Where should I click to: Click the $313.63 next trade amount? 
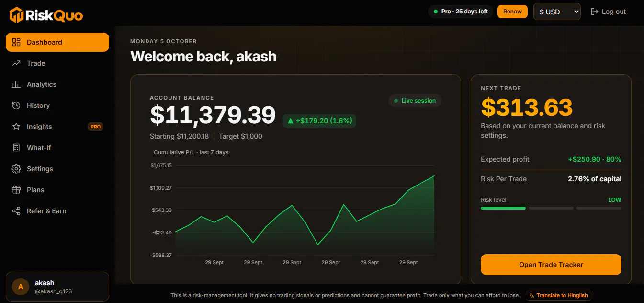pos(527,107)
